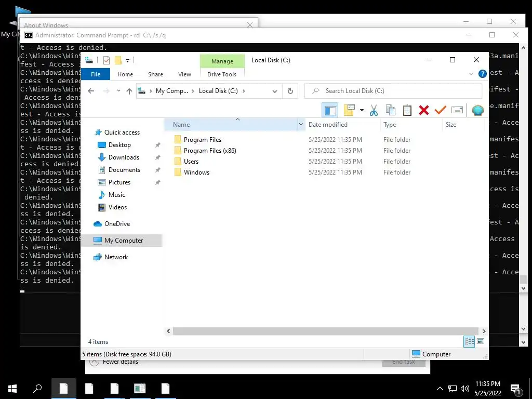Click Local Disk (C:) breadcrumb in address bar

point(218,91)
